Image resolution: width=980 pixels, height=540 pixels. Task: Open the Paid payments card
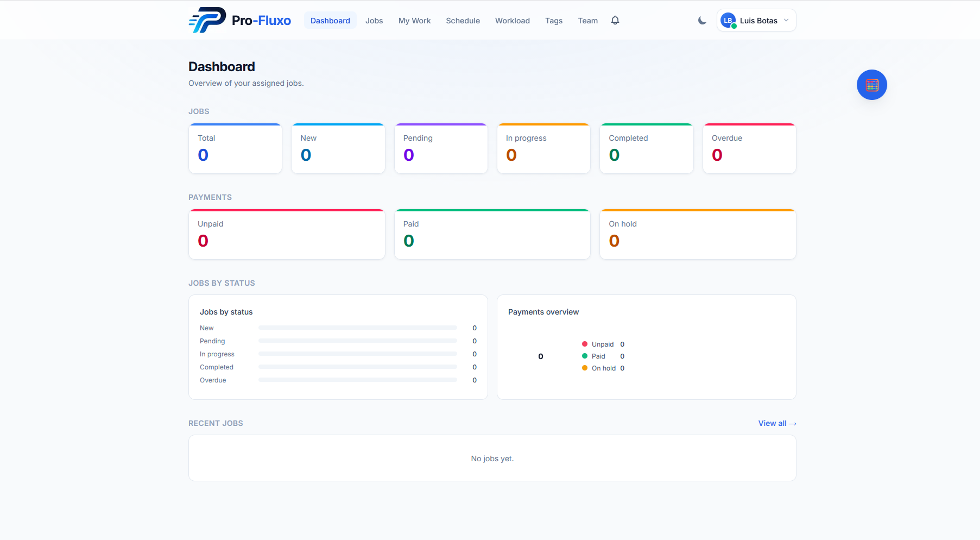pos(492,234)
